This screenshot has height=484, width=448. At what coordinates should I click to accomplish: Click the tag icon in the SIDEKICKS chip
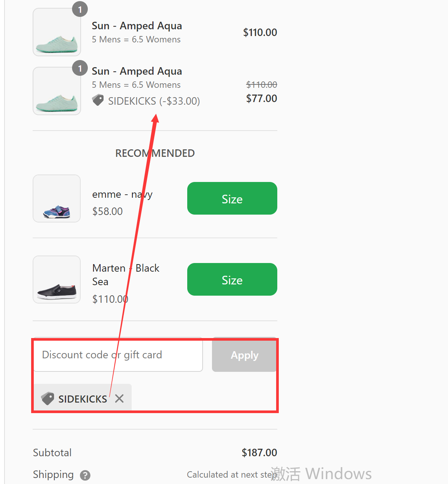coord(48,398)
